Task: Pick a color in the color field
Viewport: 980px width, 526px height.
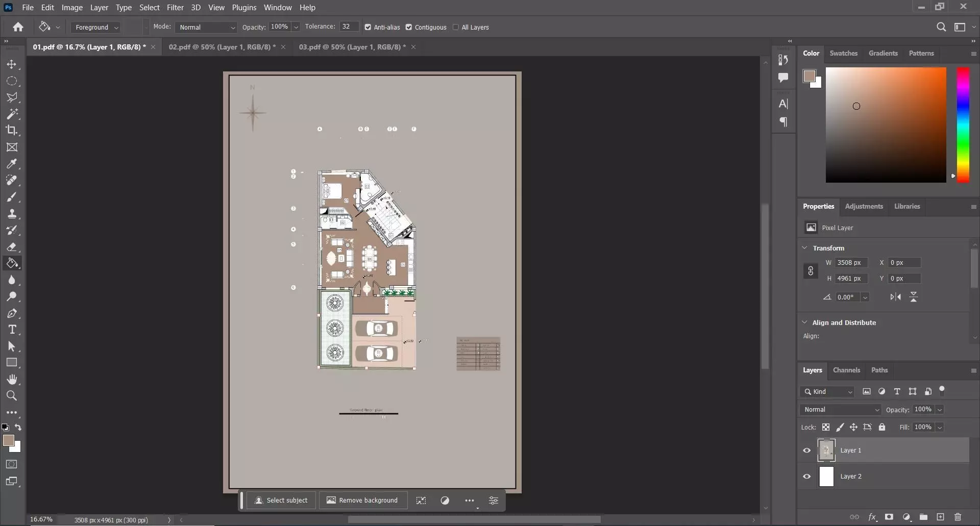Action: (886, 124)
